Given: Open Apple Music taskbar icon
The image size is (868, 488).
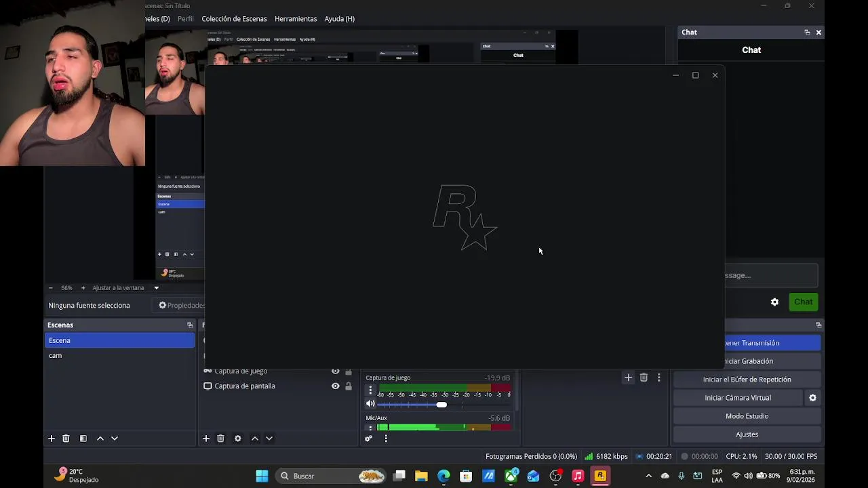Looking at the screenshot, I should click(x=578, y=476).
